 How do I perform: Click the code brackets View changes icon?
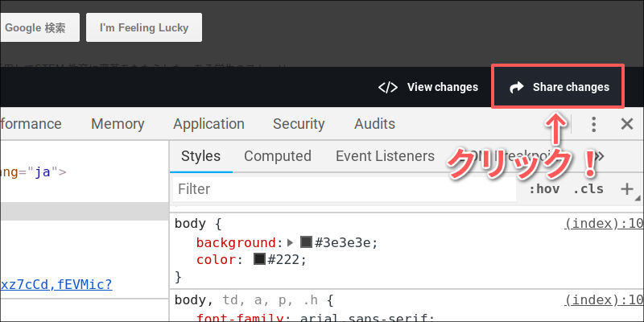point(388,87)
